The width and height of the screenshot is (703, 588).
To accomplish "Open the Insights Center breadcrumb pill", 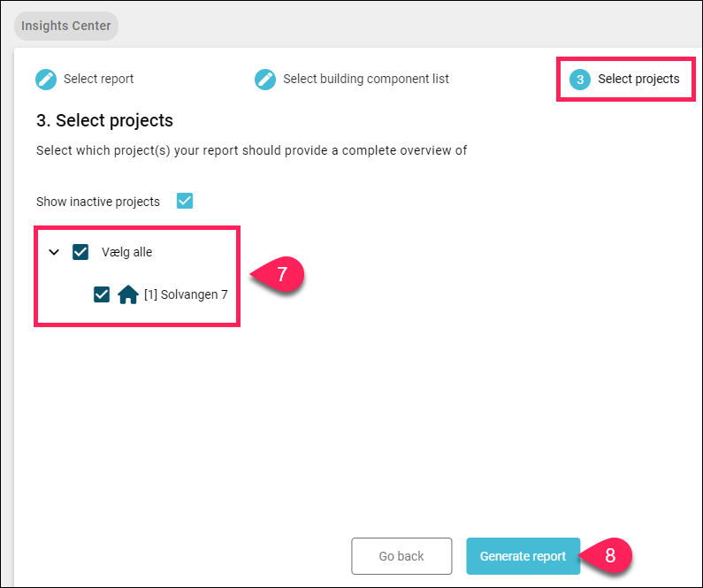I will (66, 26).
